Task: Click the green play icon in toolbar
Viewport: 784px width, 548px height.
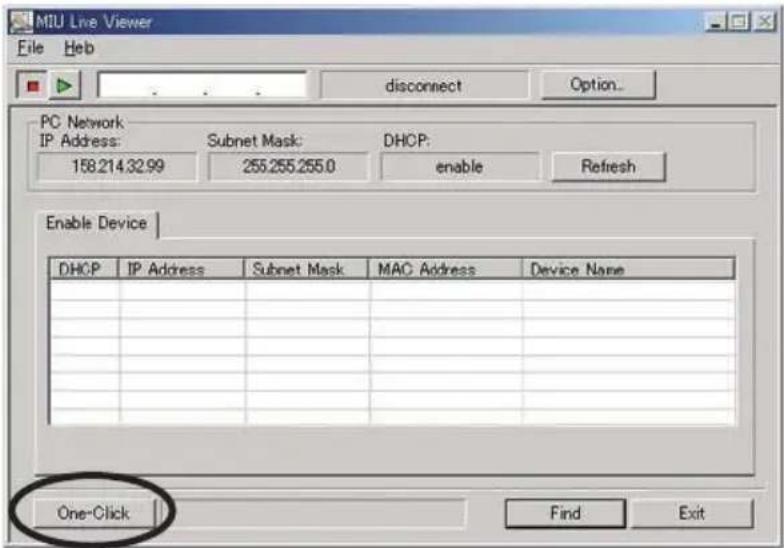Action: pyautogui.click(x=65, y=86)
